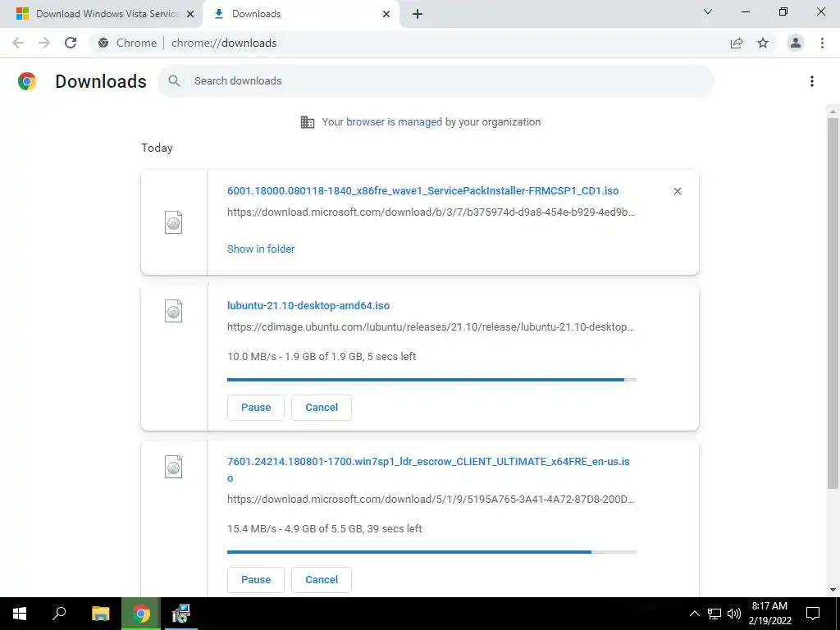840x630 pixels.
Task: Click the page vertical scrollbar thumb
Action: click(x=833, y=304)
